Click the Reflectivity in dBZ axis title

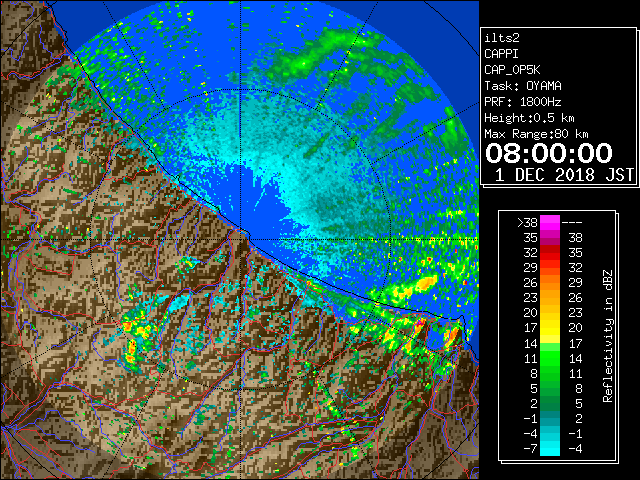(607, 336)
